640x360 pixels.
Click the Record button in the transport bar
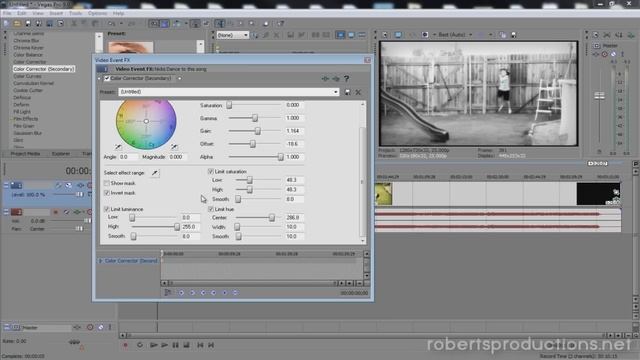(126, 345)
